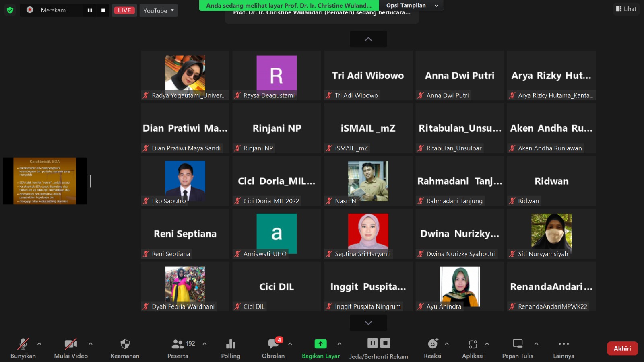Screen dimensions: 644x362
Task: Toggle the Bunyikan microphone button
Action: (x=23, y=344)
